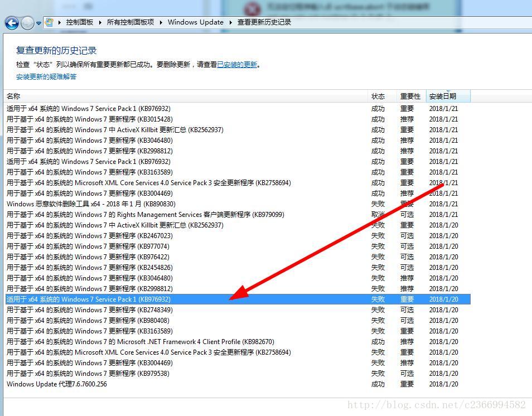Viewport: 532px width, 416px height.
Task: Select failed KB3004469 update row
Action: coord(237,362)
